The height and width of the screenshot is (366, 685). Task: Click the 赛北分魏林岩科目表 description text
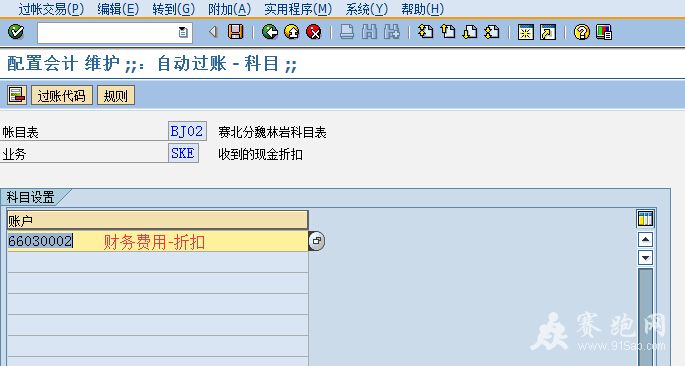[272, 132]
